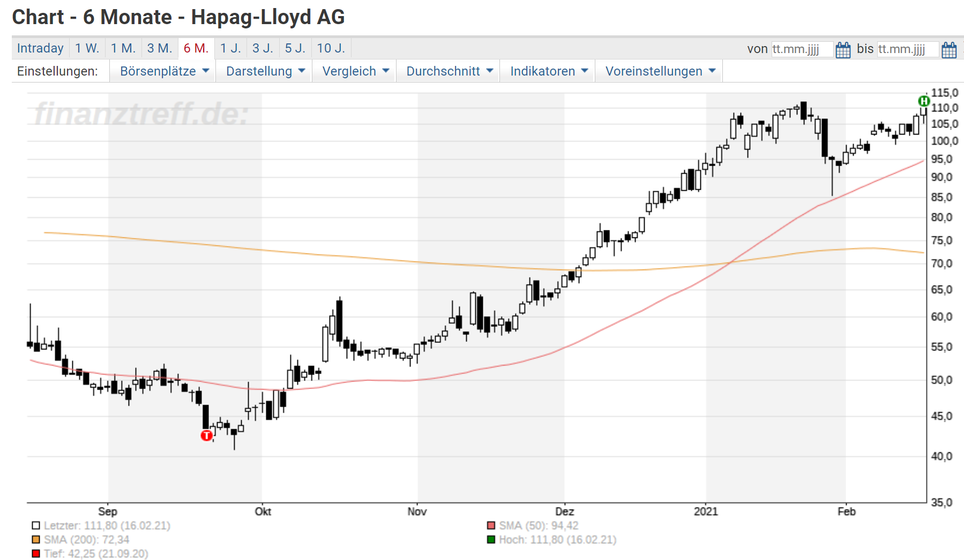Switch to the Intraday tab
This screenshot has height=560, width=964.
click(40, 48)
